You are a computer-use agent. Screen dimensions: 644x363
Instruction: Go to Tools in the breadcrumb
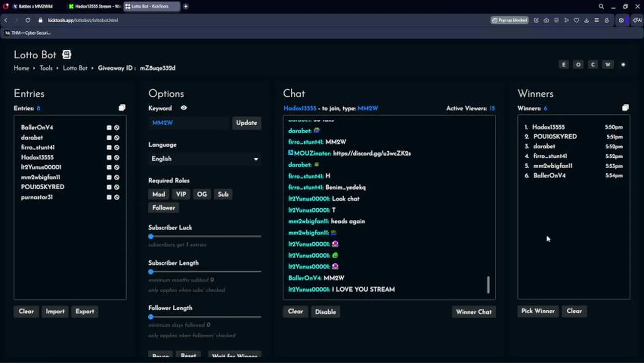click(46, 68)
